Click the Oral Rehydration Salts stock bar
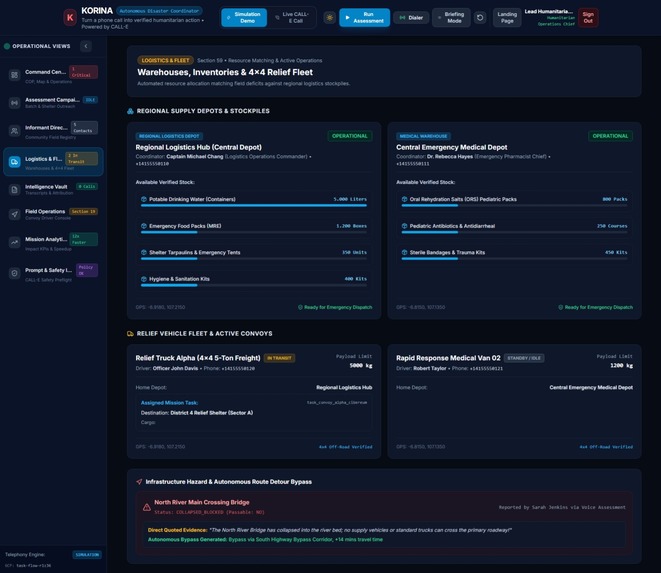The image size is (661, 573). coord(514,206)
